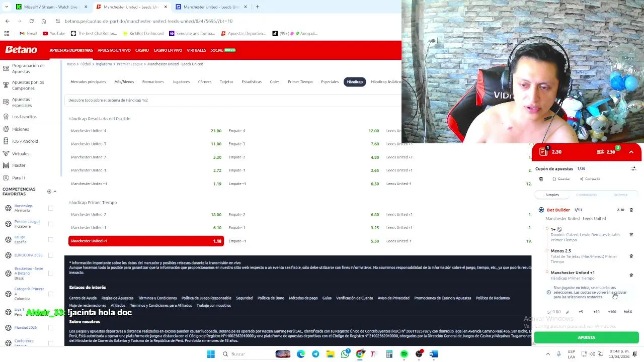This screenshot has width=644, height=362.
Task: Select Sistema bet slip tab
Action: tap(620, 195)
